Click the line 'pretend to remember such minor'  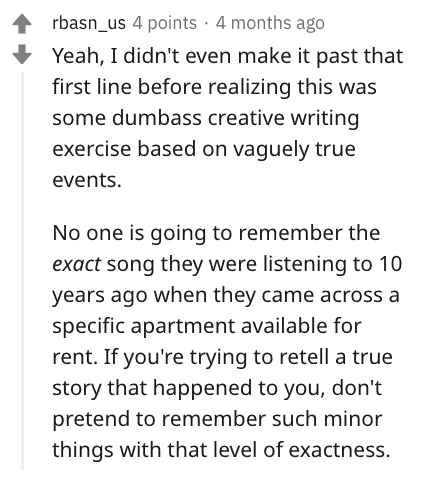[x=217, y=419]
